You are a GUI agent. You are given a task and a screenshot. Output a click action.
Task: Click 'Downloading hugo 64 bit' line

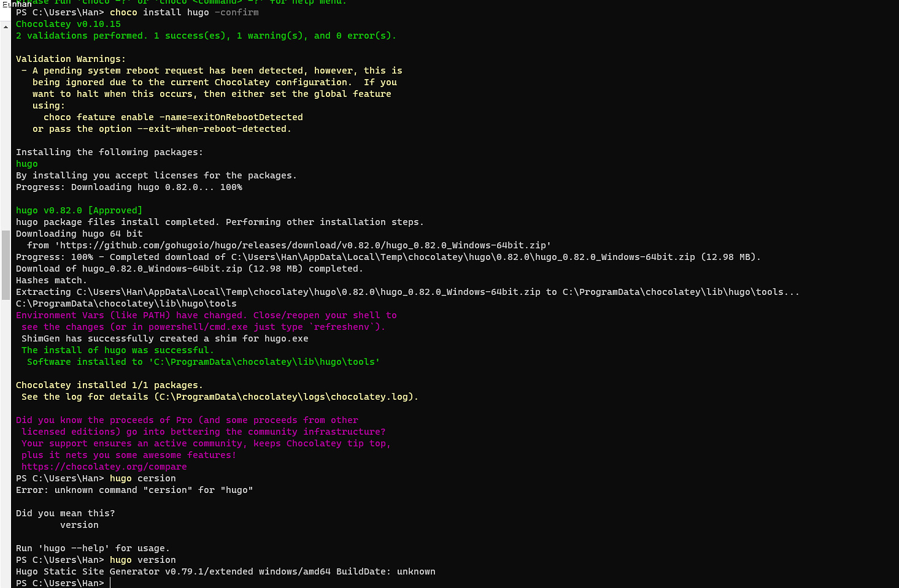(79, 234)
